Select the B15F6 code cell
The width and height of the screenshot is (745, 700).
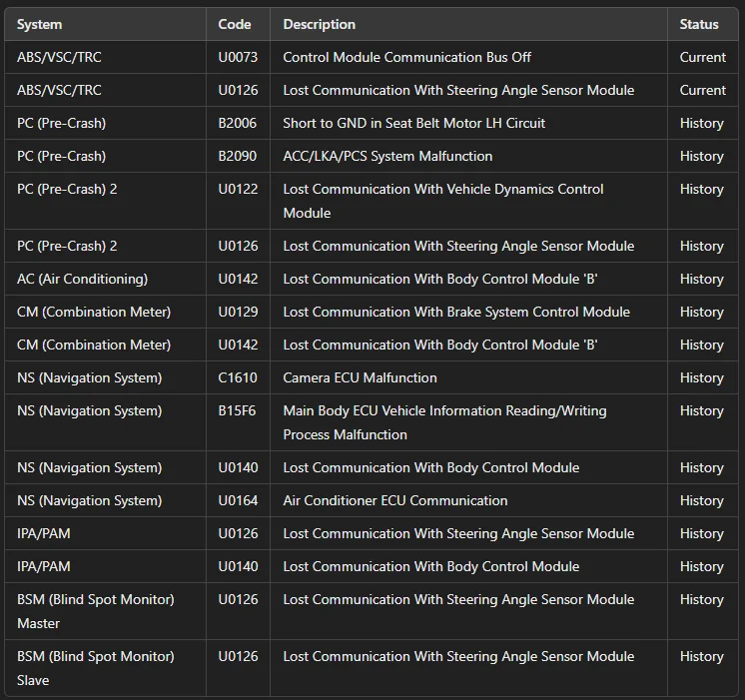[x=238, y=410]
